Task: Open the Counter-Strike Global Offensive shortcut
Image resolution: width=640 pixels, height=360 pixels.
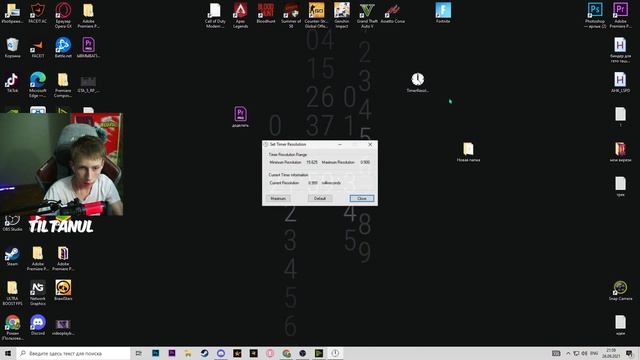Action: [316, 15]
